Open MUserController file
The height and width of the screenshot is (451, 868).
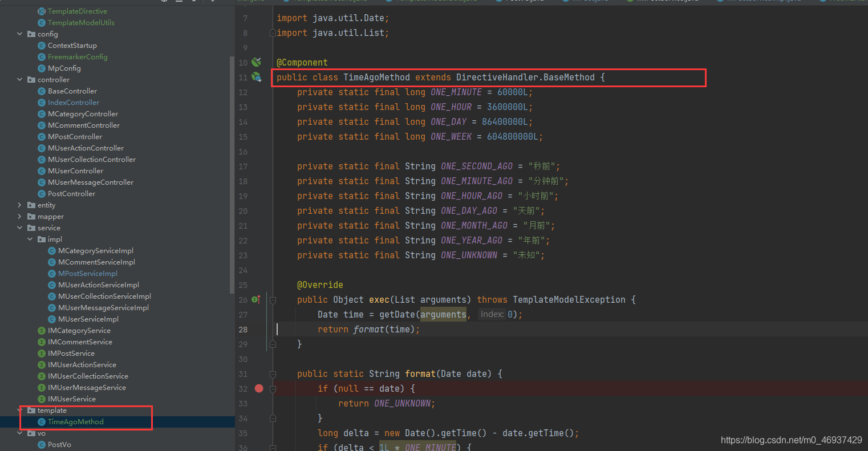(75, 171)
